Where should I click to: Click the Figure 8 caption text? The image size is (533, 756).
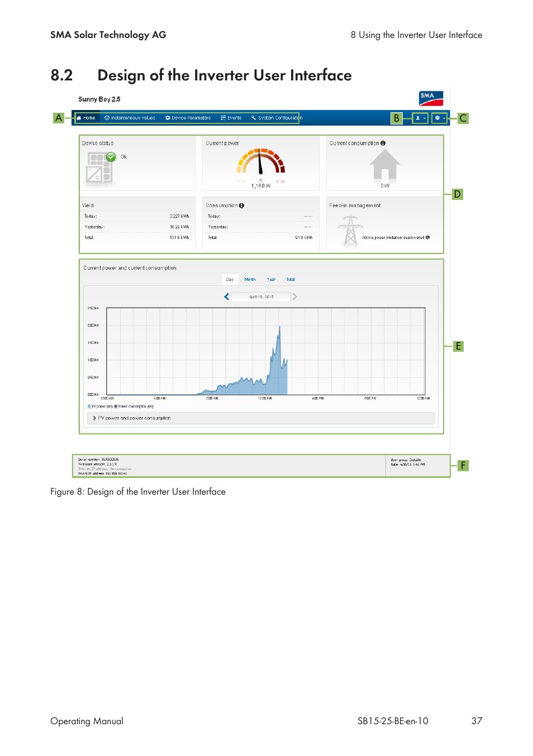(138, 492)
